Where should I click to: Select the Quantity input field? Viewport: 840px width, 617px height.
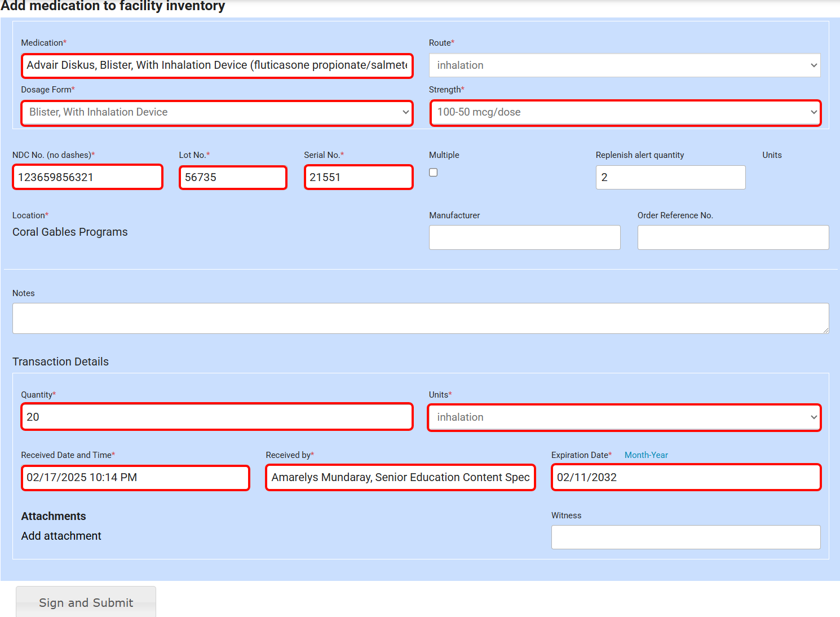217,417
